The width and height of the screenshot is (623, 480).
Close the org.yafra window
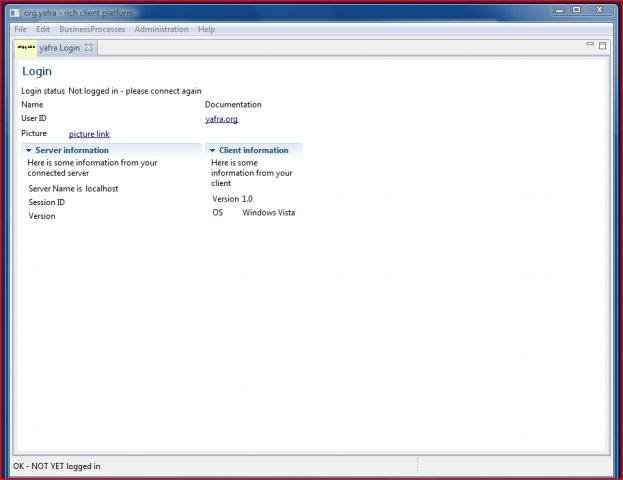coord(600,10)
